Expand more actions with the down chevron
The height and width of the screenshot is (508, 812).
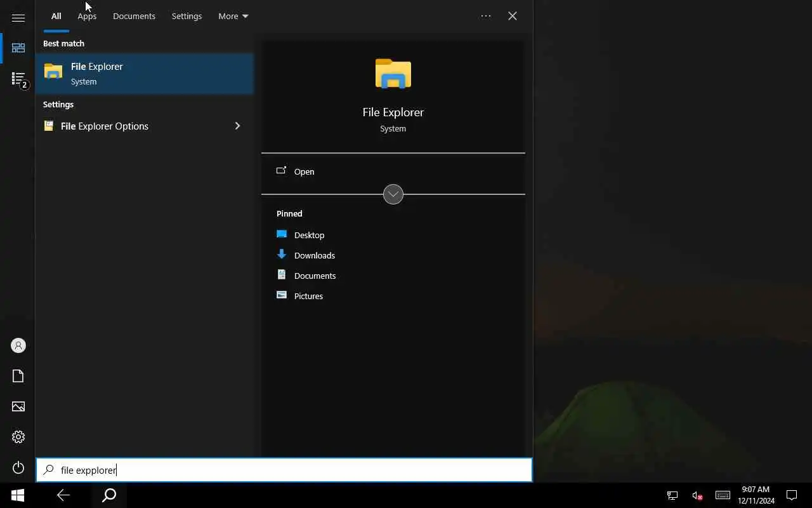393,194
